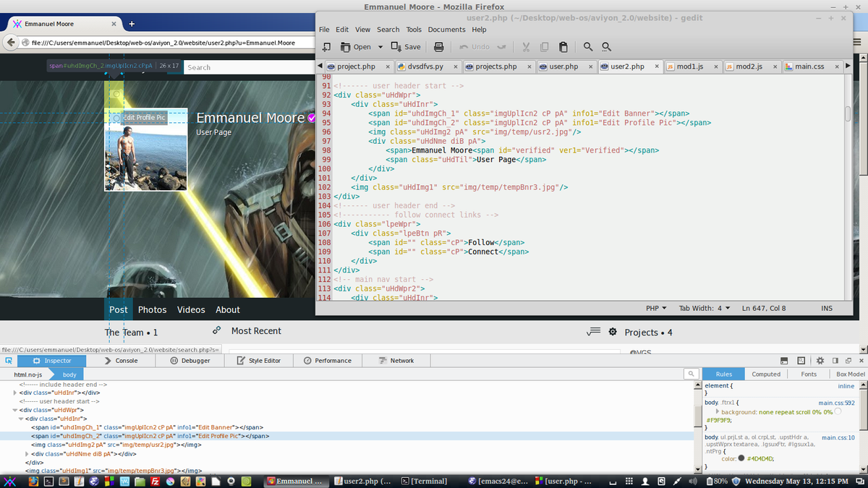
Task: Open gedit's Edit menu
Action: (342, 30)
